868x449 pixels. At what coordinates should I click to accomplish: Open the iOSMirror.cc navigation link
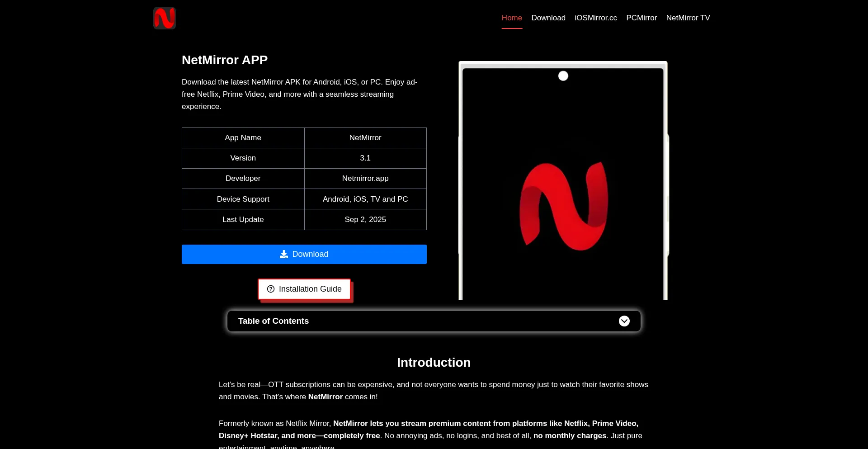click(x=595, y=18)
